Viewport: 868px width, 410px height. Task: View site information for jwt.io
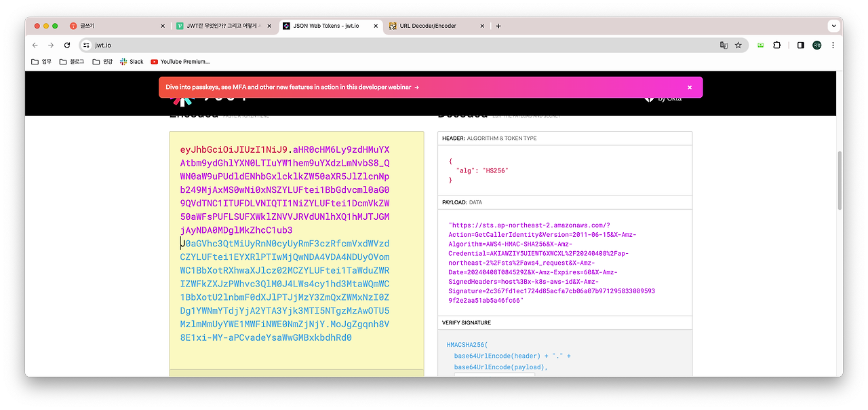(x=86, y=45)
